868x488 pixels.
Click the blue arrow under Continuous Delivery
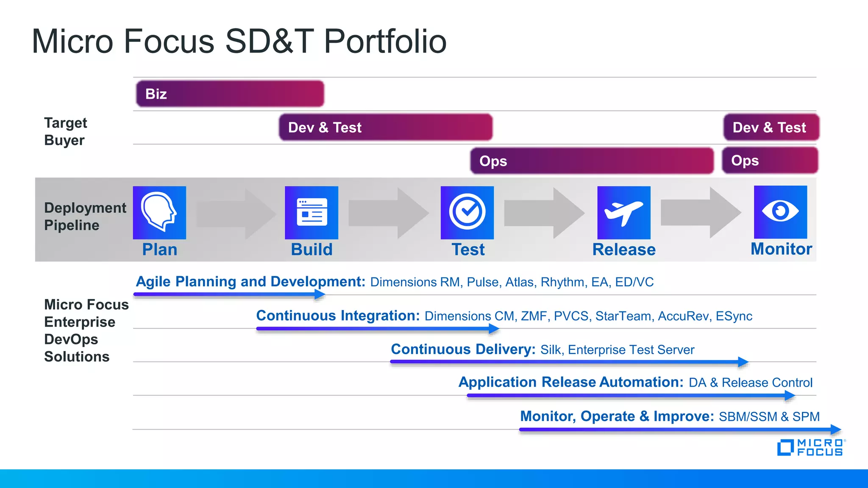click(569, 362)
